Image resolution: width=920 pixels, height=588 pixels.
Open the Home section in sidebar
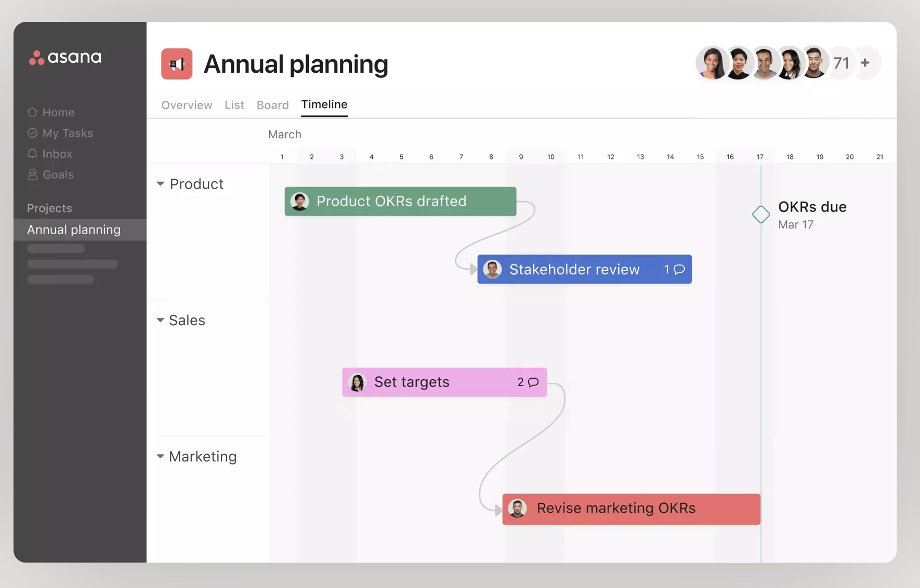[x=58, y=112]
